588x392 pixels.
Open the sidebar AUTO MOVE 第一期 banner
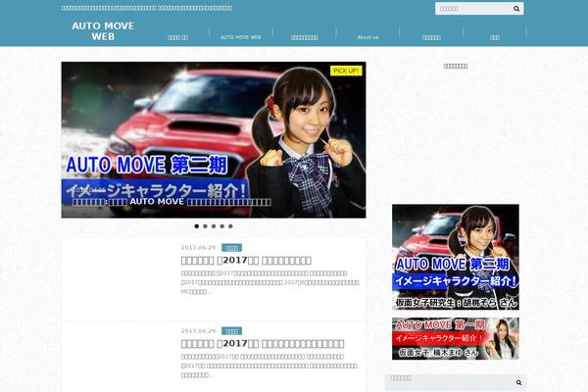point(456,339)
